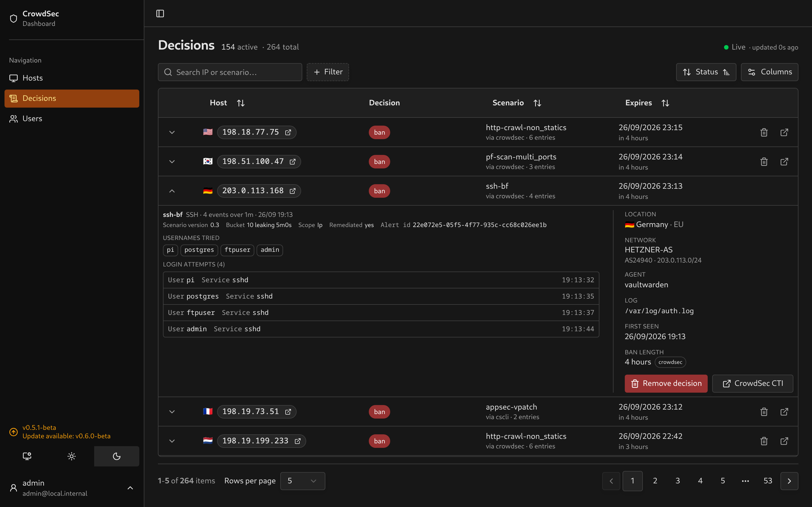Collapse the 203.0.113.168 details row

172,191
